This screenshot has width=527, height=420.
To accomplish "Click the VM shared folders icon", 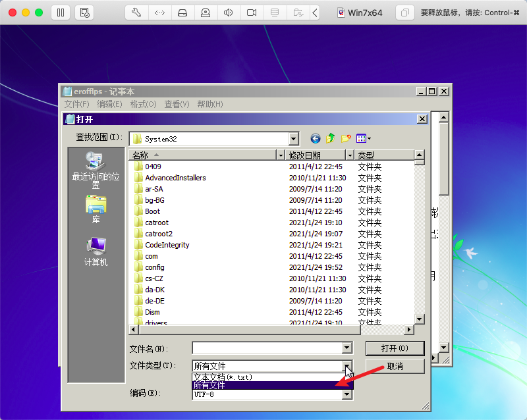I will 298,13.
